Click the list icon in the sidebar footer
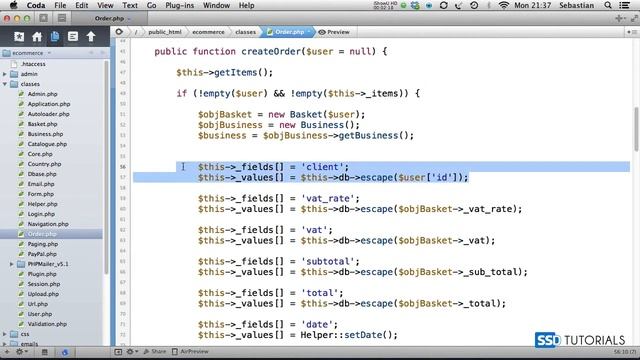 pos(44,352)
